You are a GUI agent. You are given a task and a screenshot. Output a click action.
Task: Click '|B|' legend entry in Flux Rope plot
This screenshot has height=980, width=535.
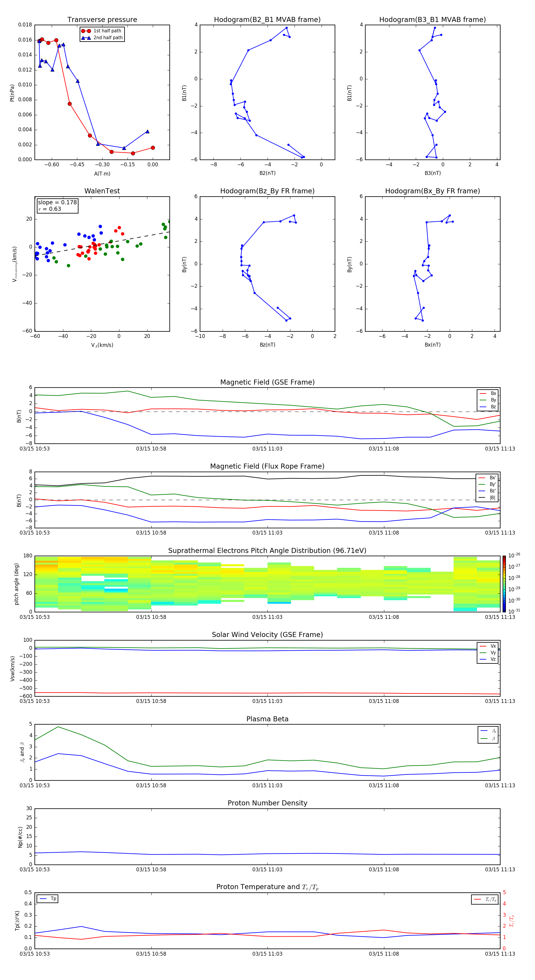click(x=487, y=498)
